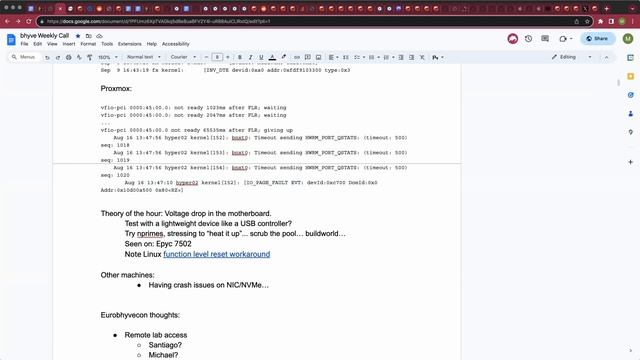Bookmark this page with the star
This screenshot has width=640, height=360.
587,21
